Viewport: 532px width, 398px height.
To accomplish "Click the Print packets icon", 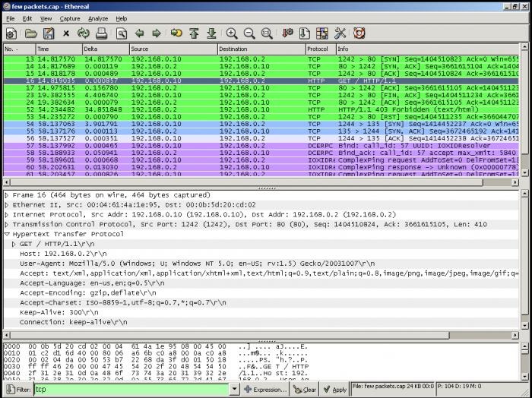I will click(x=101, y=33).
